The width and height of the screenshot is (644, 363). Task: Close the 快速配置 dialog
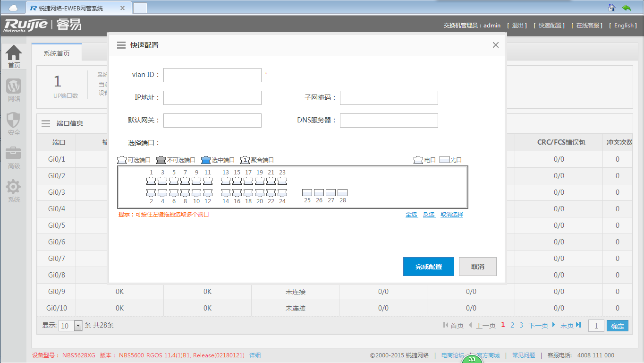(x=496, y=45)
